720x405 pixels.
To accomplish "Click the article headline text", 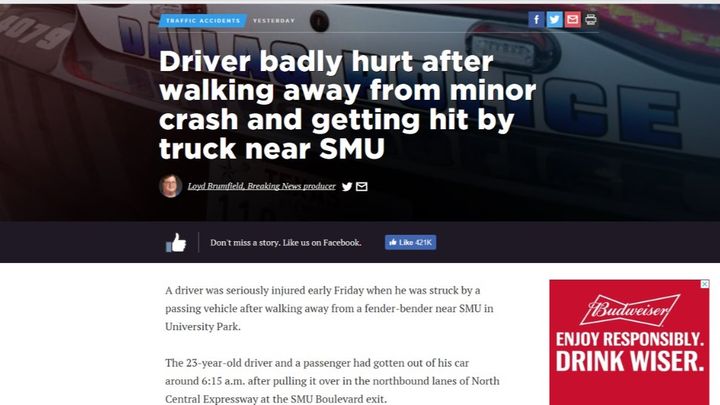I will coord(348,104).
